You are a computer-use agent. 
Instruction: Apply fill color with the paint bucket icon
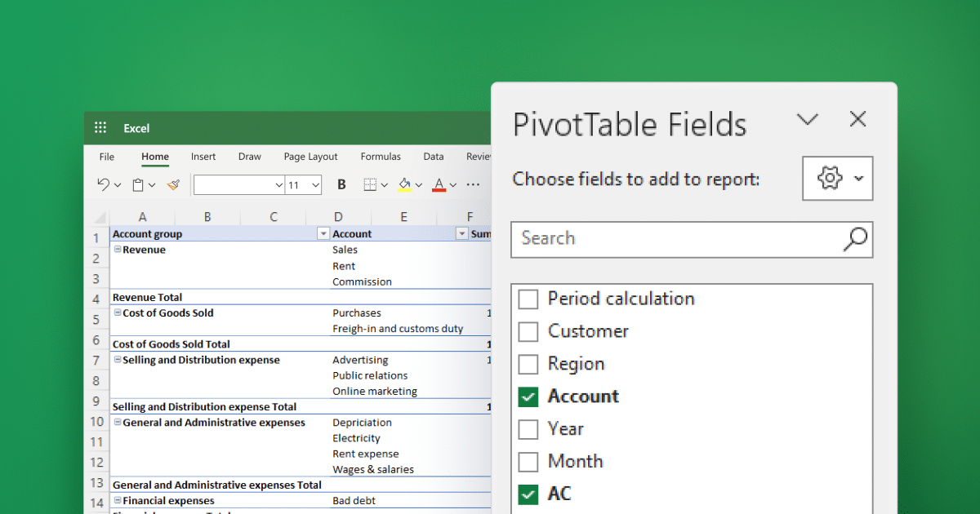[x=403, y=183]
